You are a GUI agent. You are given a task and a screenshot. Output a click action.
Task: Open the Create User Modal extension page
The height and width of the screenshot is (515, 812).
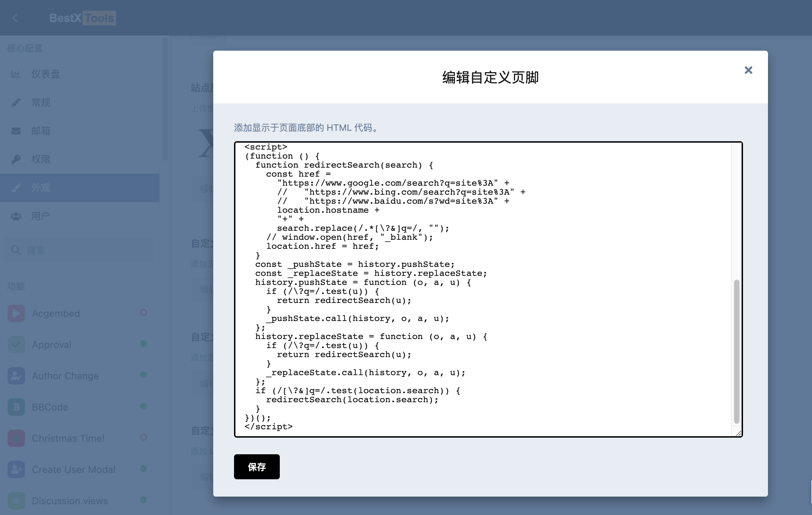pos(73,470)
